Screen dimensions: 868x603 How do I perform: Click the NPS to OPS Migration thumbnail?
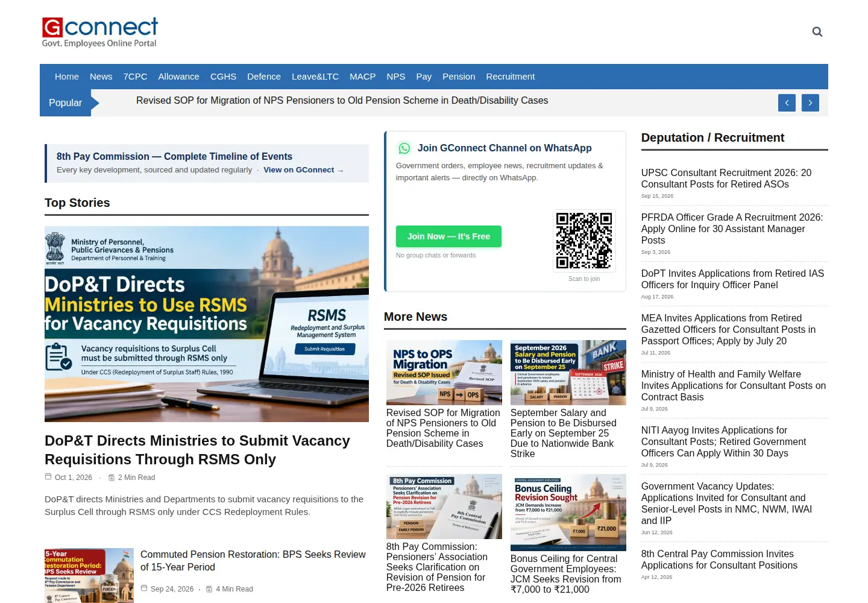(444, 373)
